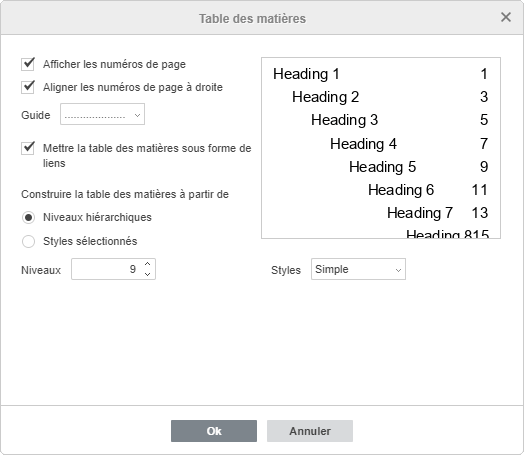Click the Styles dropdown chevron arrow
This screenshot has width=524, height=455.
point(398,270)
